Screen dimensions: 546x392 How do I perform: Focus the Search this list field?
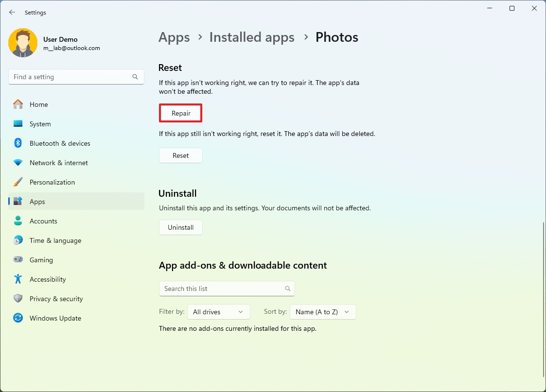227,289
